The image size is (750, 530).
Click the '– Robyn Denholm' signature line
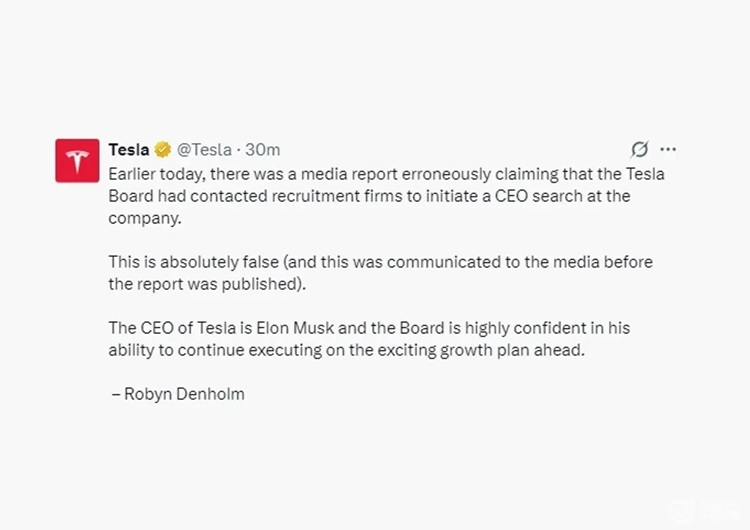178,394
